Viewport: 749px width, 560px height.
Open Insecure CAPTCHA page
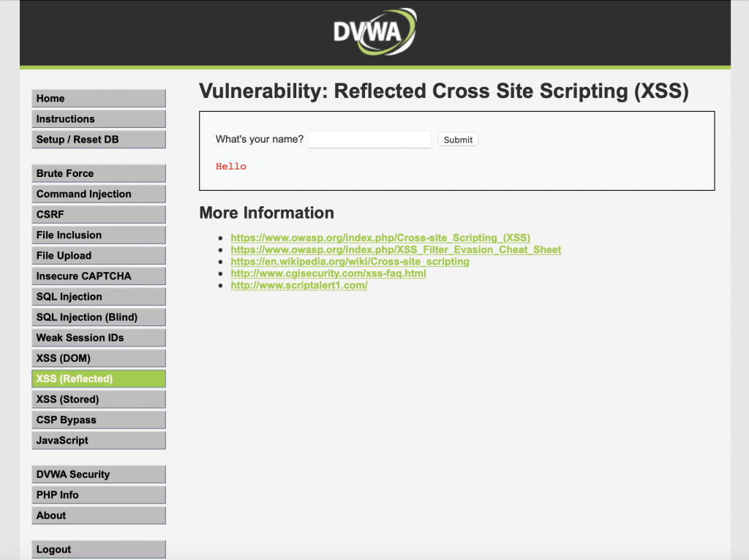click(x=99, y=276)
